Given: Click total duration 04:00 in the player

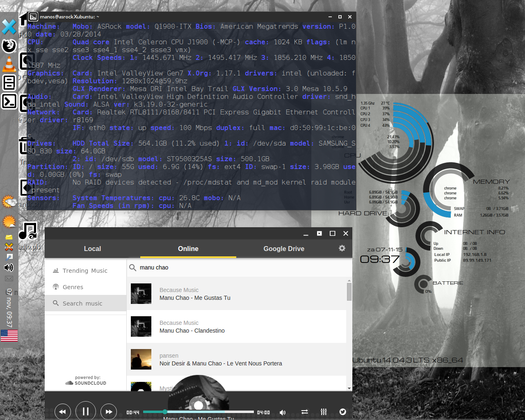Looking at the screenshot, I should [263, 413].
